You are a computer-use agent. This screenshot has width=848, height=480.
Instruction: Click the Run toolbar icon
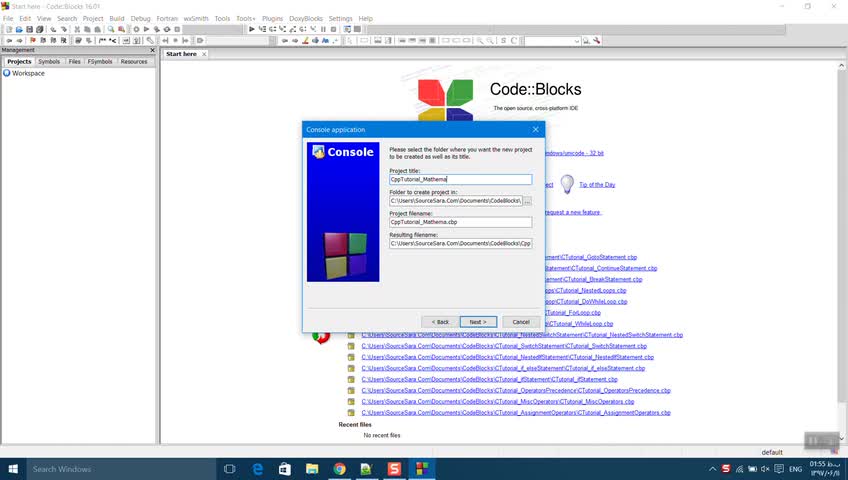[147, 29]
